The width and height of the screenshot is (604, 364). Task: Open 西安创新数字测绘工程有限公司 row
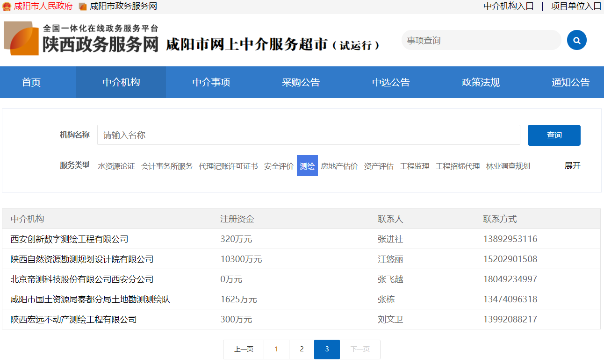click(302, 239)
